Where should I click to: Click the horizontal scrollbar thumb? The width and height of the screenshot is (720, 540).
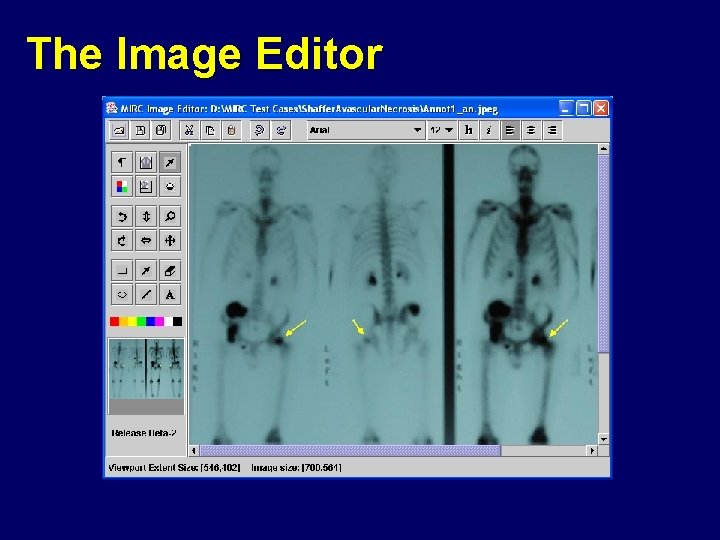tap(350, 451)
